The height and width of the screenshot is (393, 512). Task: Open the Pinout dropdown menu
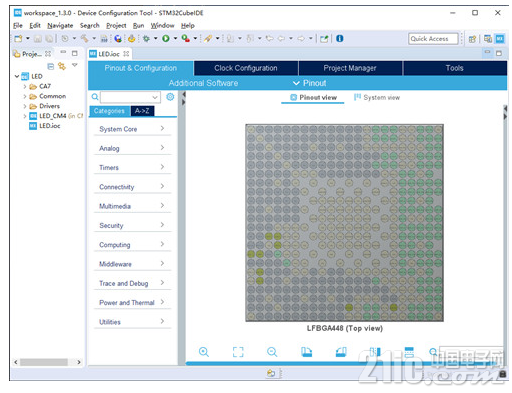coord(310,83)
